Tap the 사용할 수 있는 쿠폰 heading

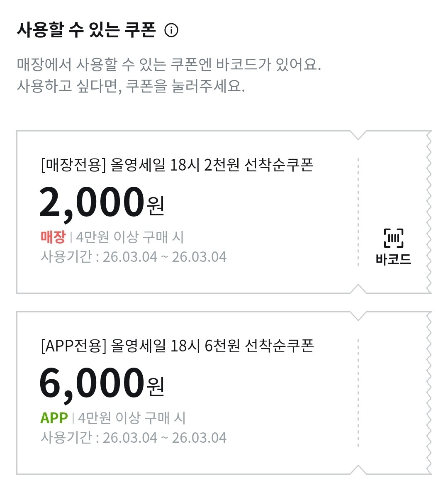(86, 30)
